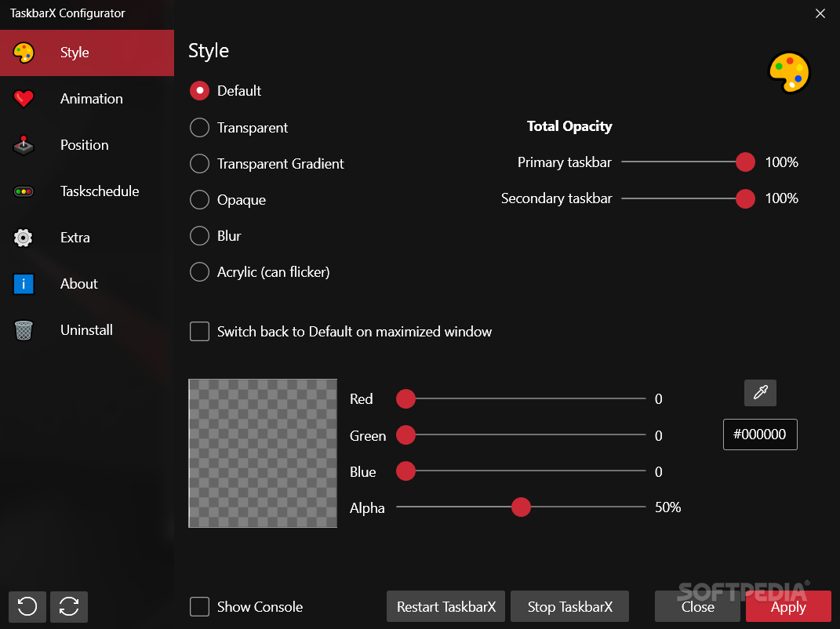
Task: Click the Style palette icon in sidebar
Action: (24, 53)
